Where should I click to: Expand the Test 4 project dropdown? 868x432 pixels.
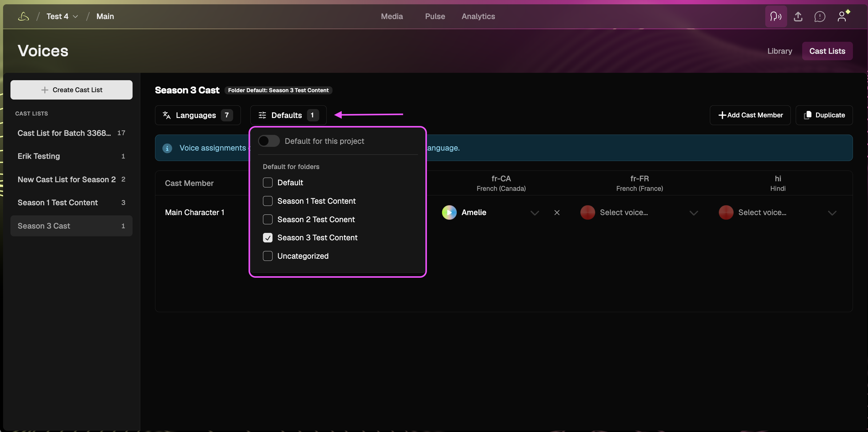62,16
